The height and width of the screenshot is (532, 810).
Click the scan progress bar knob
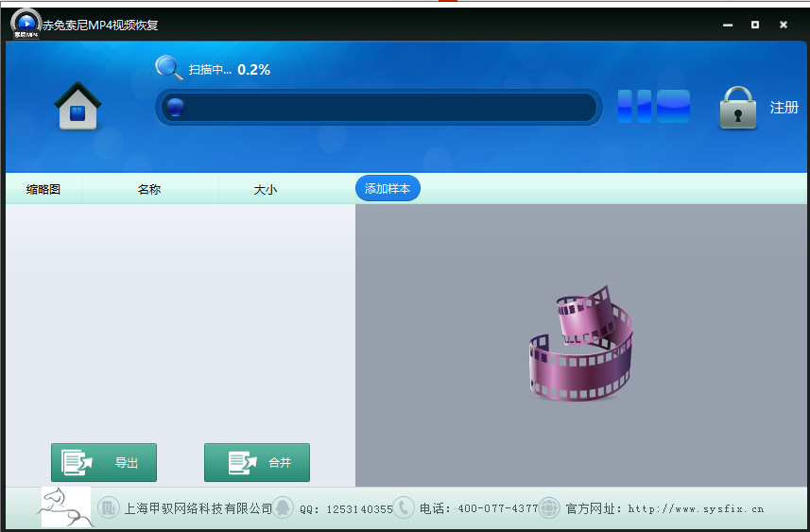(x=176, y=107)
